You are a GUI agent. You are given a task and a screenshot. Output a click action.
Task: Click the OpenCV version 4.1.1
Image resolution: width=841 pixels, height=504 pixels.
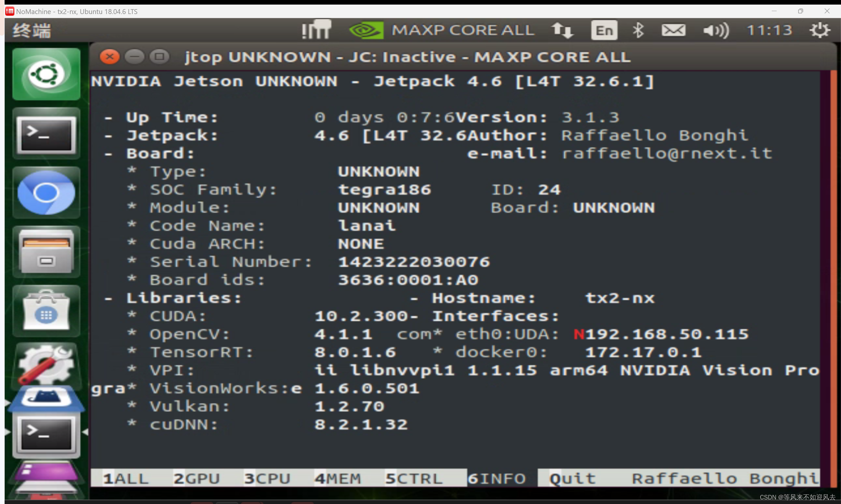click(343, 334)
